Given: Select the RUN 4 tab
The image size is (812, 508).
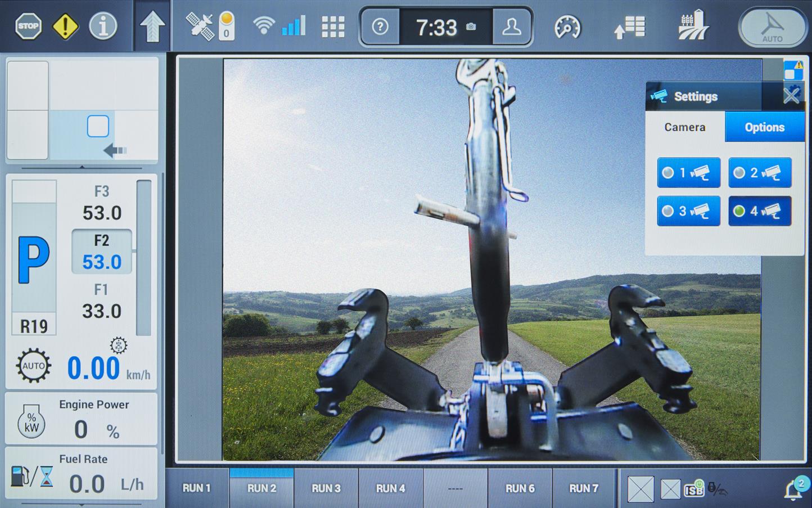Looking at the screenshot, I should click(391, 488).
